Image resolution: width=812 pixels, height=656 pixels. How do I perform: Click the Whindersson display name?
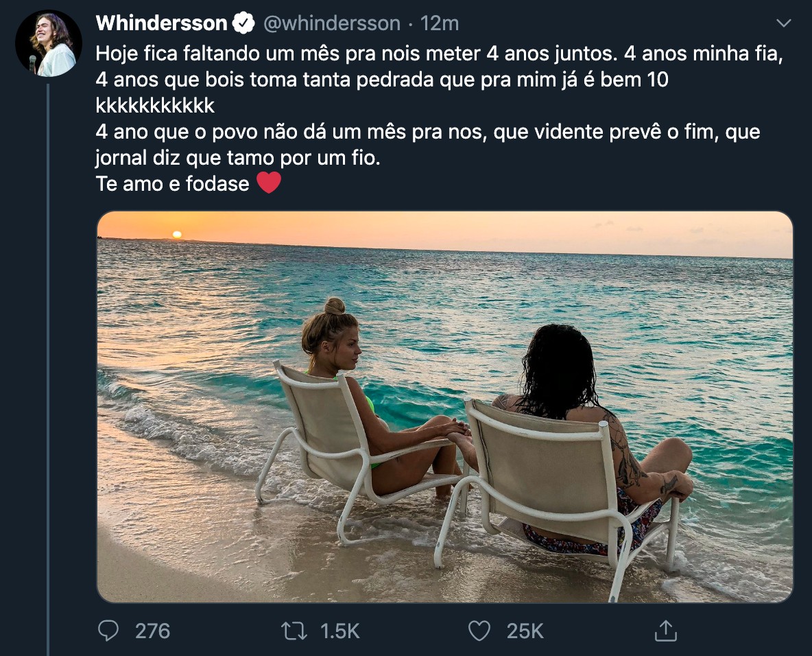[x=161, y=23]
